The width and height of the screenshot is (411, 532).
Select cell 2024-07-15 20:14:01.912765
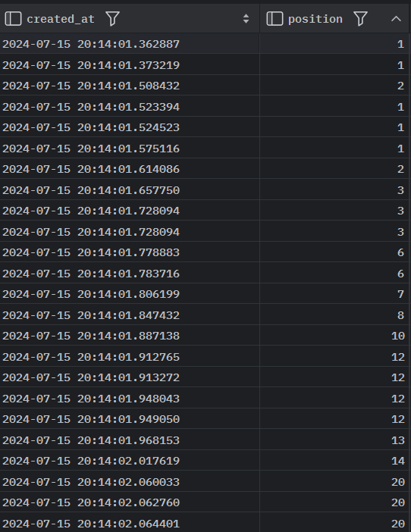click(x=130, y=357)
